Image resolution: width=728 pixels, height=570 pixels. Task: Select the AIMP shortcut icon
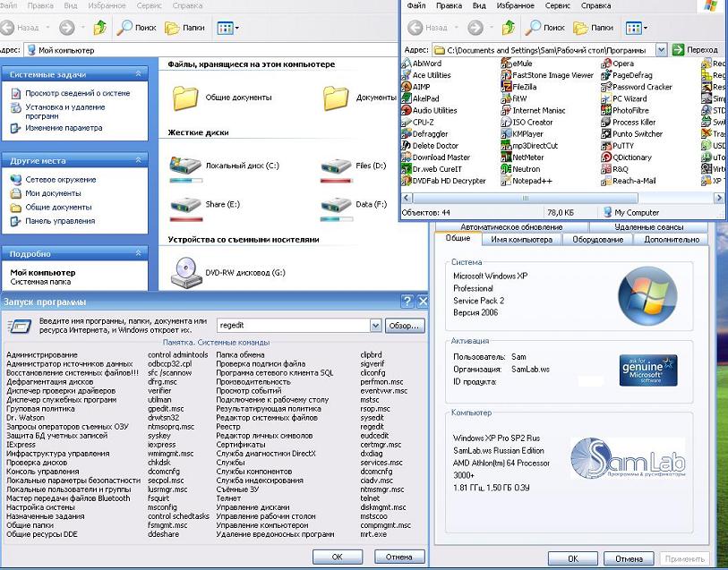[407, 87]
